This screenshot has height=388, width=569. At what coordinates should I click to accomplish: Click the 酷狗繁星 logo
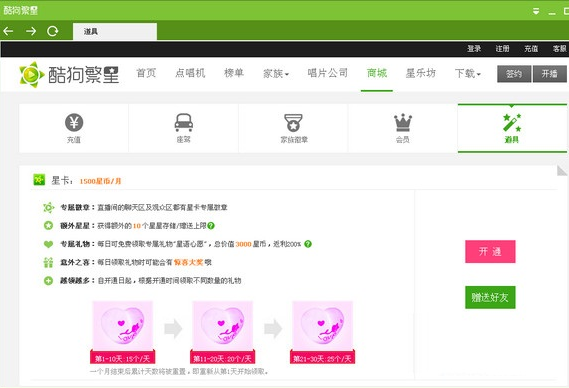(x=69, y=74)
